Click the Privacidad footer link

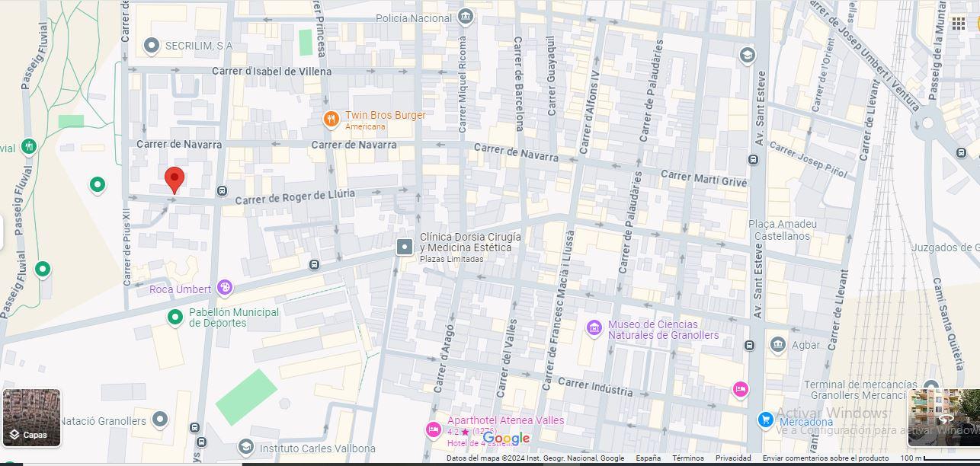tap(732, 458)
